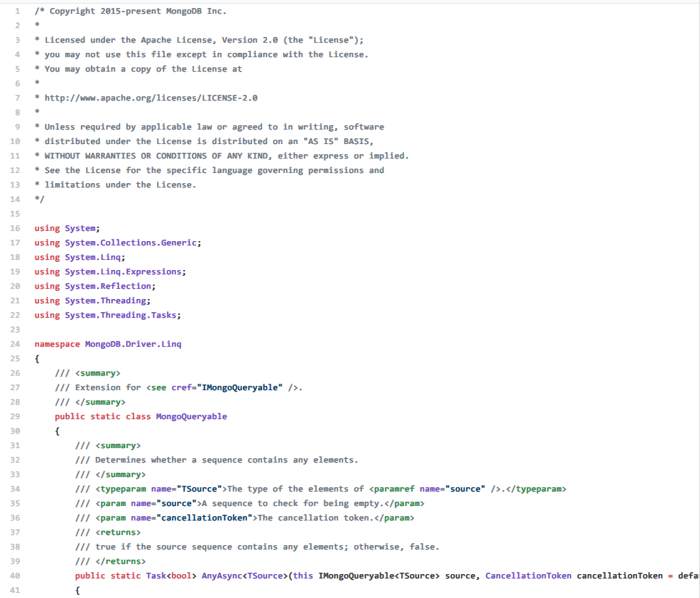The height and width of the screenshot is (598, 700).
Task: Click 'System.Threading.Tasks' using line
Action: pos(108,315)
